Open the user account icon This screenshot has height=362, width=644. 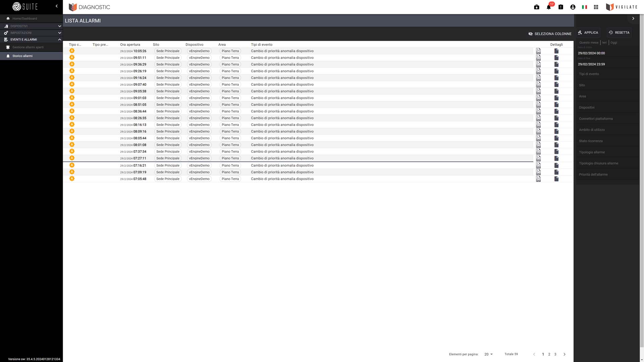pos(573,7)
